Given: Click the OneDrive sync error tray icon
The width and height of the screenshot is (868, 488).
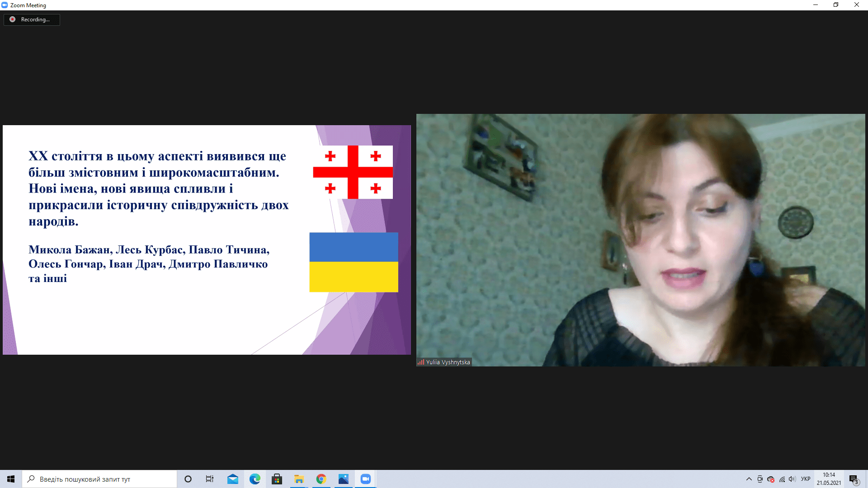Looking at the screenshot, I should click(x=771, y=479).
